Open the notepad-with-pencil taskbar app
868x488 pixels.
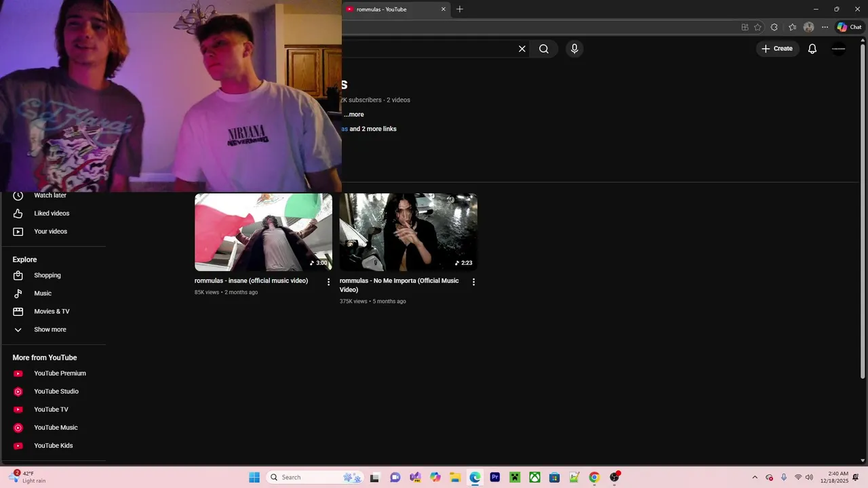(574, 477)
